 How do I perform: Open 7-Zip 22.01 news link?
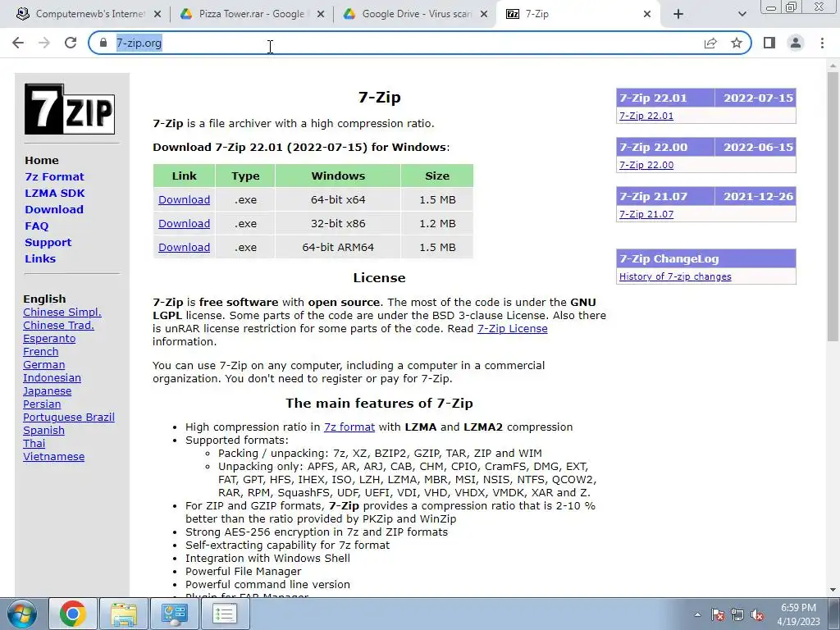(646, 116)
